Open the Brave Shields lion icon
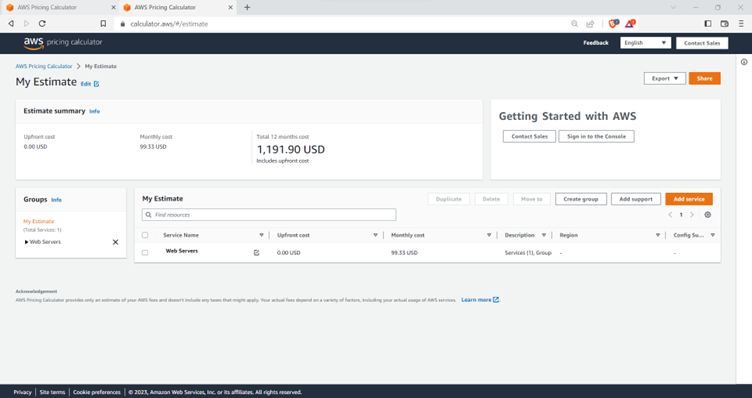 (x=613, y=23)
